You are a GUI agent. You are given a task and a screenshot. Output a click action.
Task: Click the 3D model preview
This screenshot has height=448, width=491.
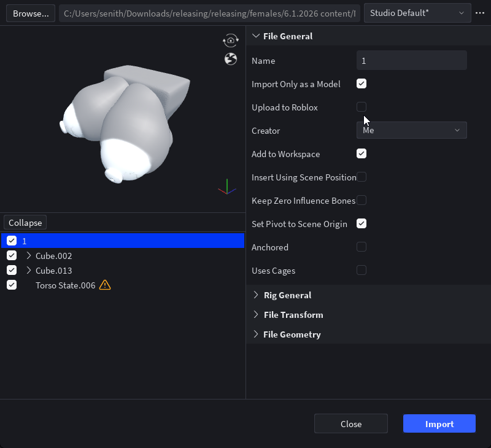125,124
